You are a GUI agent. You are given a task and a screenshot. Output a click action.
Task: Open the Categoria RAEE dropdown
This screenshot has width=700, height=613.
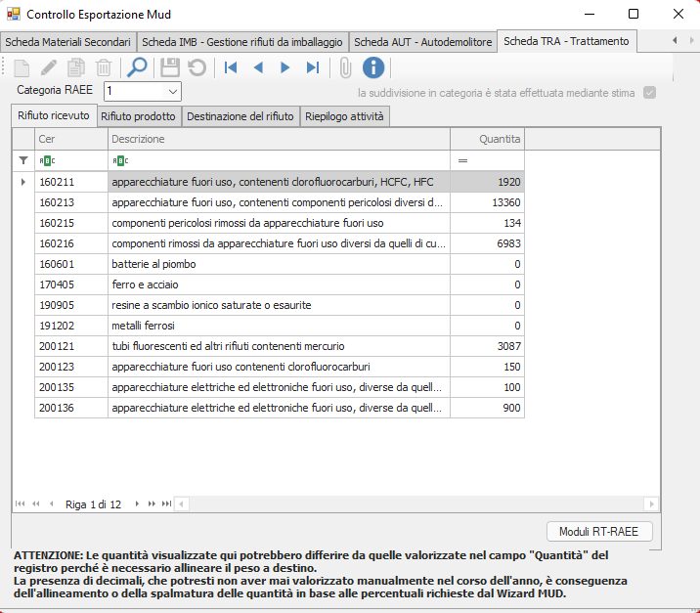click(x=172, y=91)
